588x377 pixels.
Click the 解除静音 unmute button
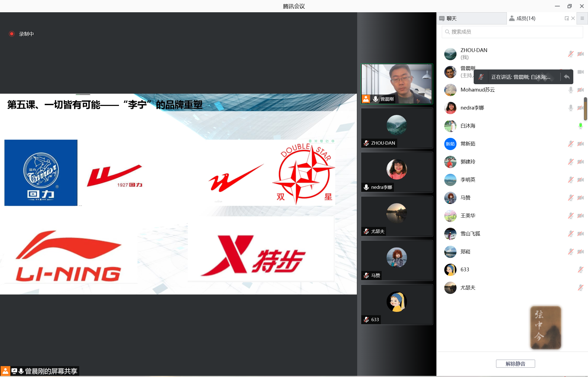[515, 364]
